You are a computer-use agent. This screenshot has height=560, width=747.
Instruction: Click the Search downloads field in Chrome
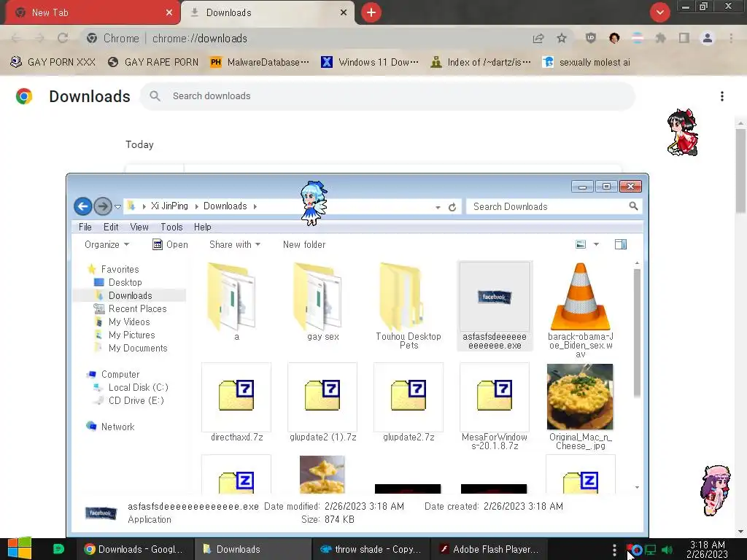pyautogui.click(x=388, y=96)
